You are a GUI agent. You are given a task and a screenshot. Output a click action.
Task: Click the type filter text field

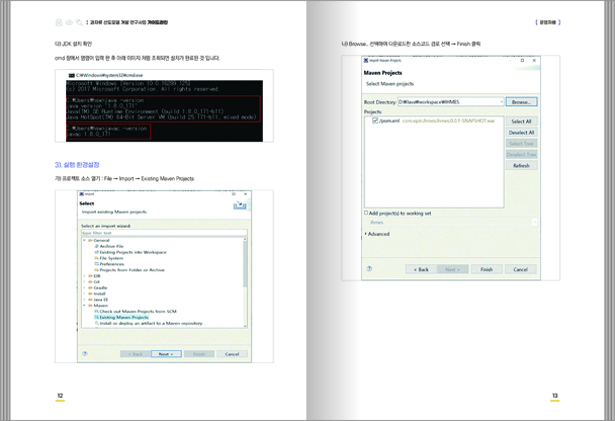point(164,233)
